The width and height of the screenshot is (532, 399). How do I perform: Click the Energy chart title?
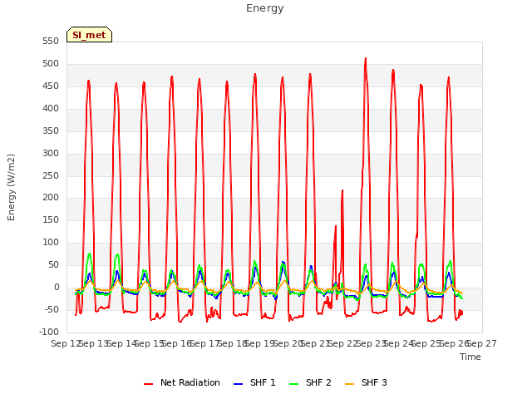coord(265,8)
